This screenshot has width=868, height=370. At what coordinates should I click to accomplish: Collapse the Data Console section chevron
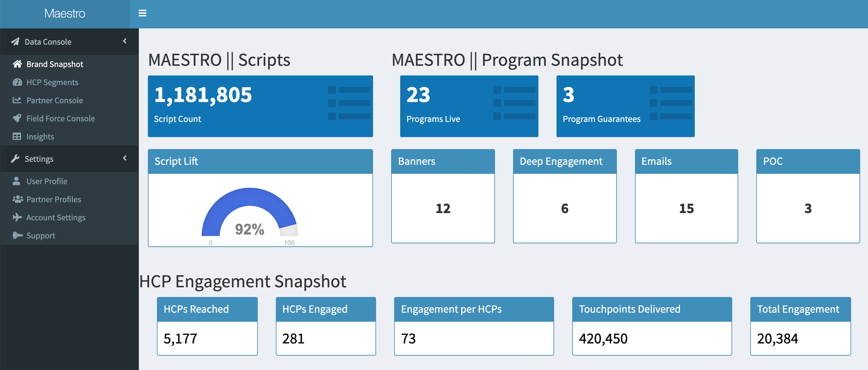coord(125,41)
